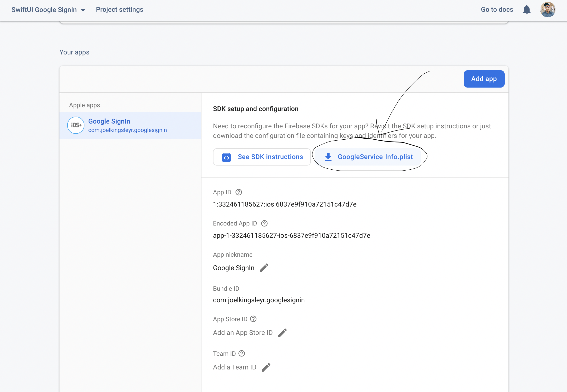The image size is (567, 392).
Task: Click pencil icon to add App Store ID
Action: click(x=282, y=333)
